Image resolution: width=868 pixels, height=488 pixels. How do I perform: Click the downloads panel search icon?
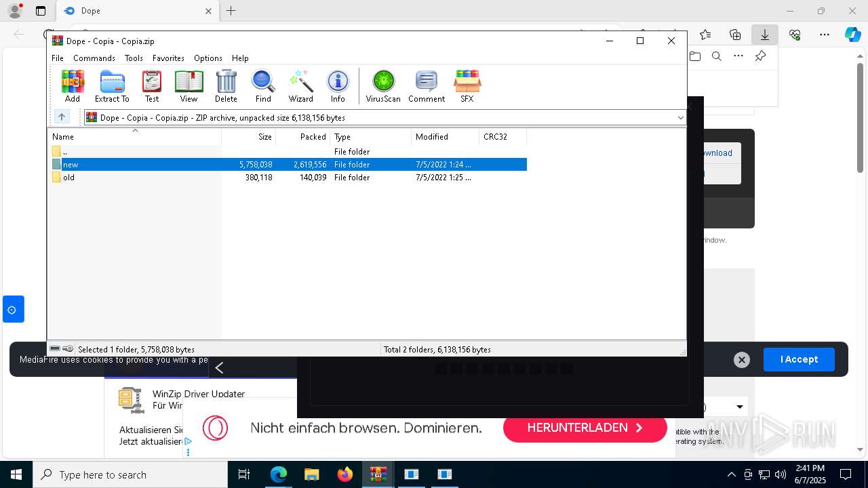pos(717,56)
